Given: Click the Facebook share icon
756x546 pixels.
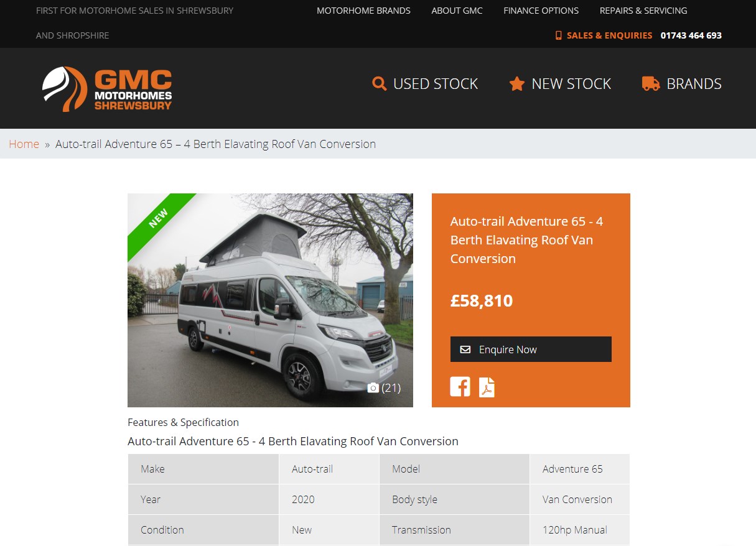Looking at the screenshot, I should click(x=460, y=387).
